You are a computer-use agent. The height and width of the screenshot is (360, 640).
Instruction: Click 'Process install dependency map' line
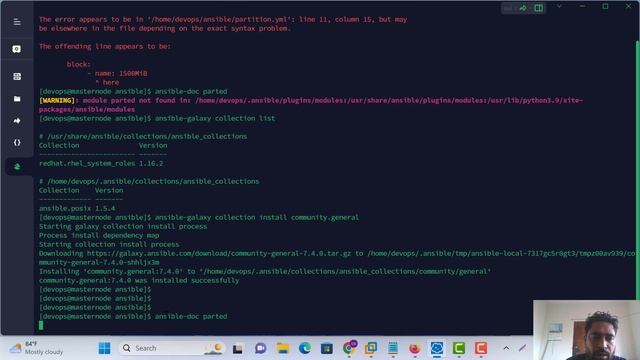pyautogui.click(x=99, y=236)
